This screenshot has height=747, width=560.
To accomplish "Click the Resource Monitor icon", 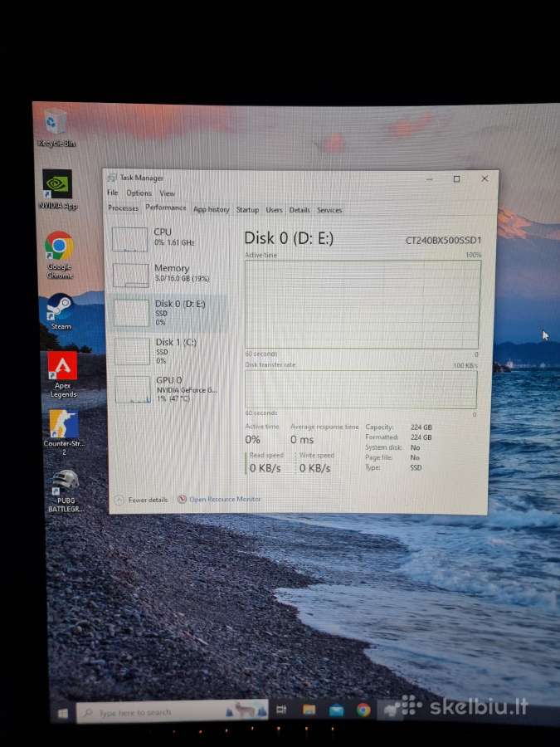I will point(182,500).
